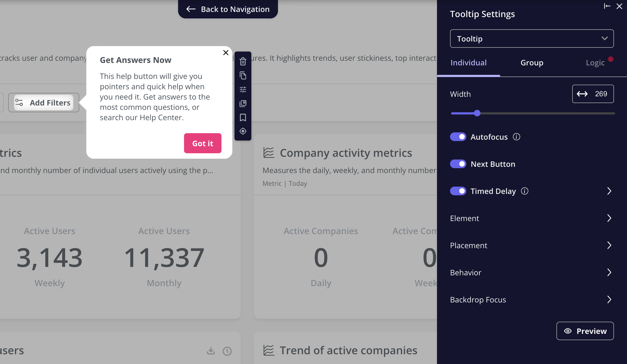
Task: Open the Logic tab
Action: tap(595, 63)
